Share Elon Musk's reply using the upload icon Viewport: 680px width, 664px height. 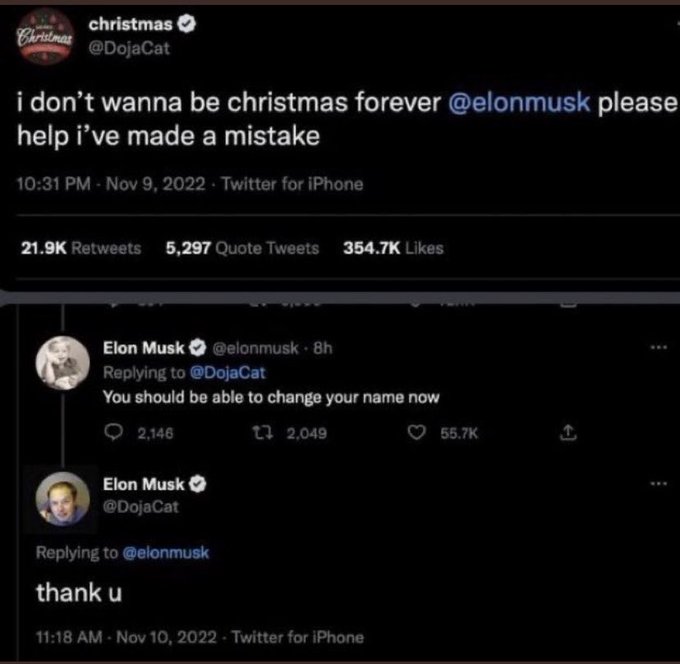coord(568,432)
